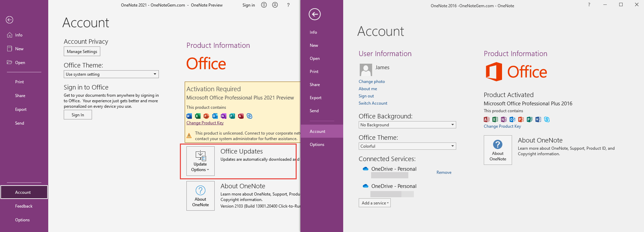Image resolution: width=644 pixels, height=232 pixels.
Task: Click the Sign out link
Action: (366, 96)
